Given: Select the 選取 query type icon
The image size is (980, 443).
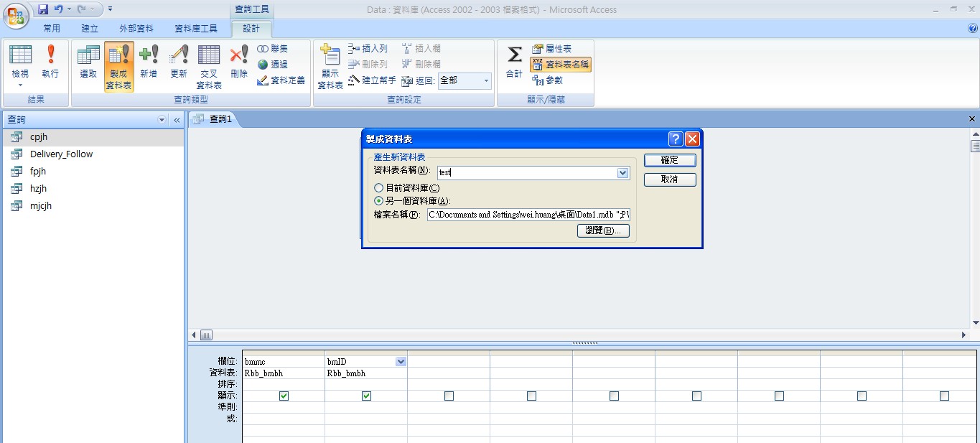Looking at the screenshot, I should coord(88,61).
